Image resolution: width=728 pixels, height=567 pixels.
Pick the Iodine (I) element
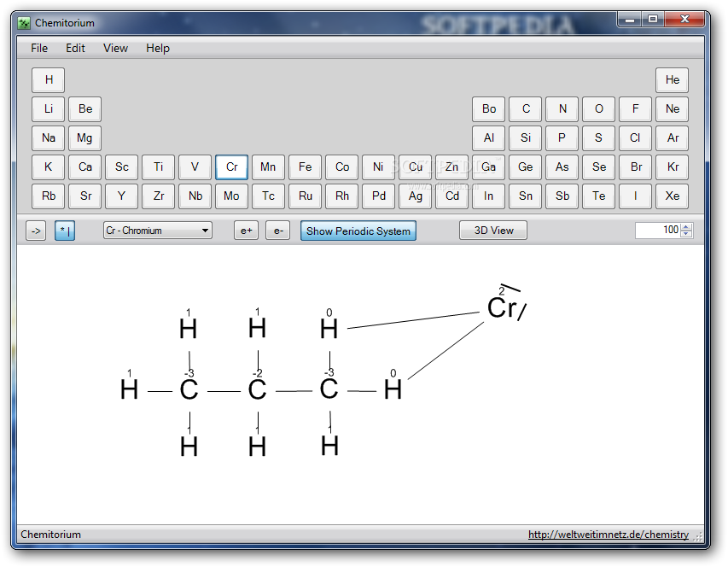coord(635,196)
